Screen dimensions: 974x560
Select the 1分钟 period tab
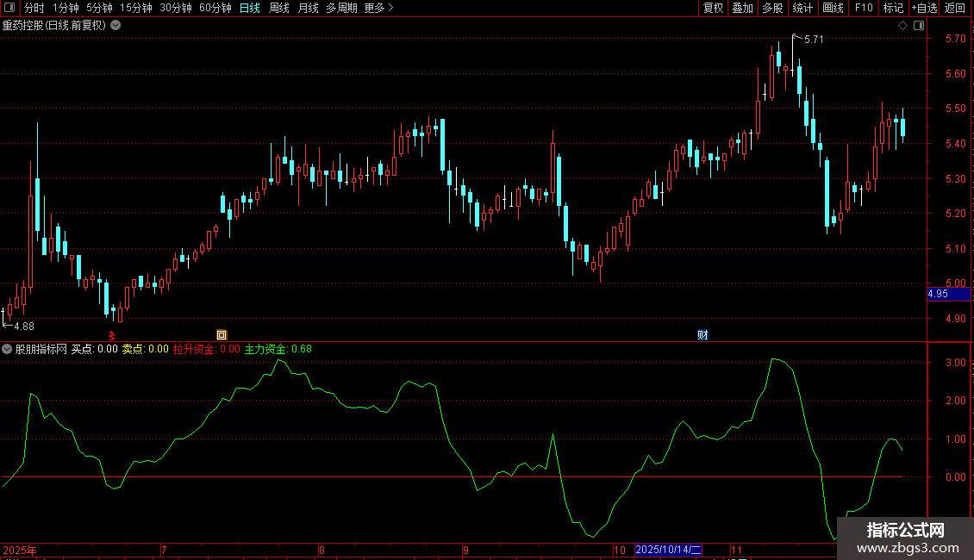[66, 8]
